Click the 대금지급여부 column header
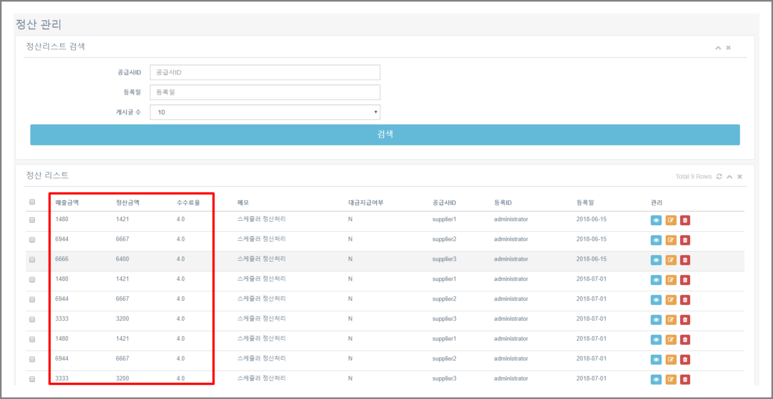Image resolution: width=773 pixels, height=399 pixels. [x=365, y=202]
